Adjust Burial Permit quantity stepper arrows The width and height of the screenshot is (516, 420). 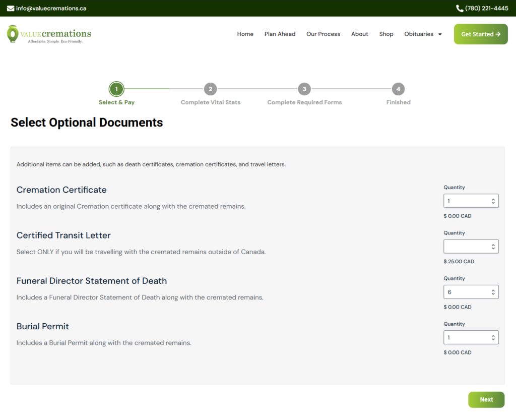(493, 337)
